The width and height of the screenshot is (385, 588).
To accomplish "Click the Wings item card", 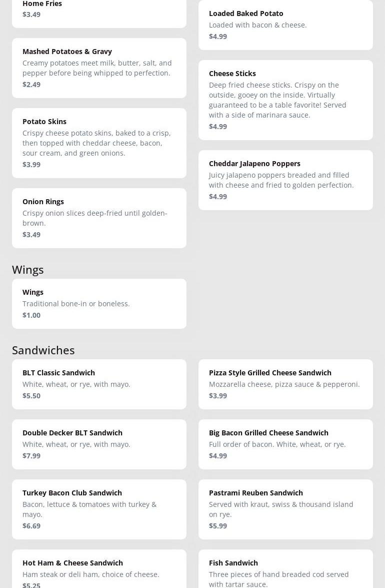I will click(99, 303).
